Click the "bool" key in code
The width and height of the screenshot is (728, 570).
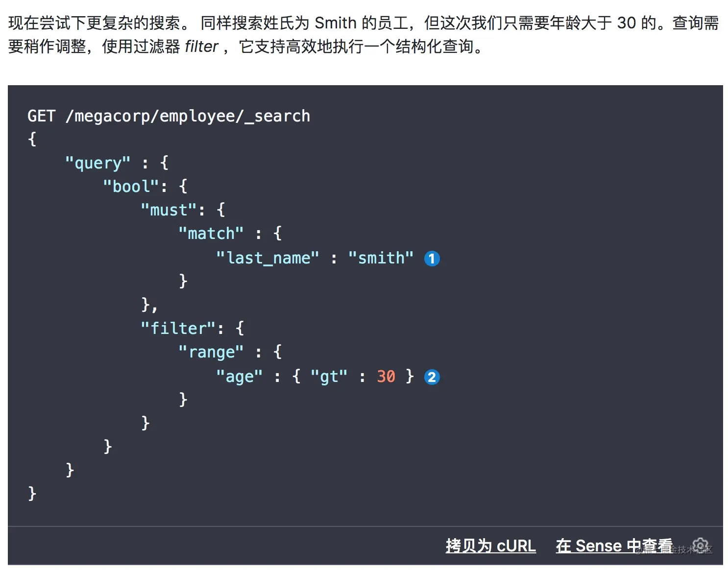click(x=131, y=187)
